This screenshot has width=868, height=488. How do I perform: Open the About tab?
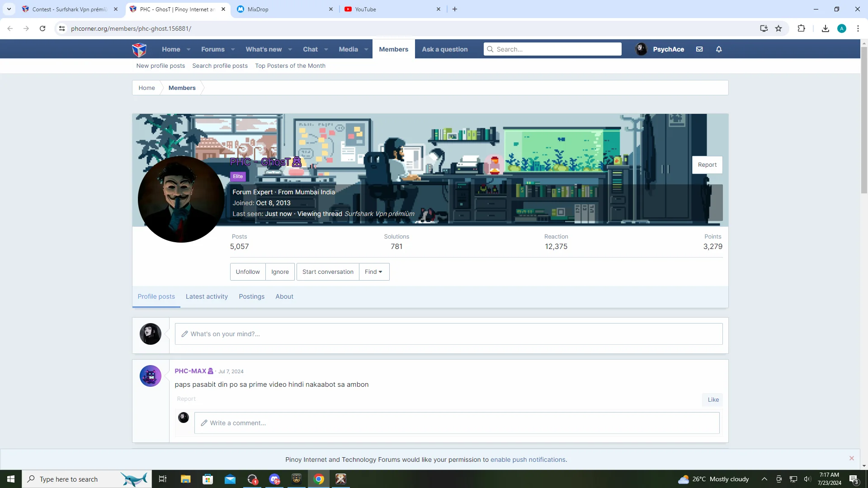point(284,296)
